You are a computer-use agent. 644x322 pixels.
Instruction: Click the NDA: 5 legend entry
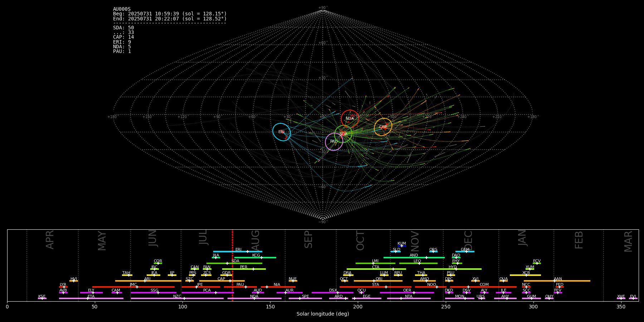[122, 47]
